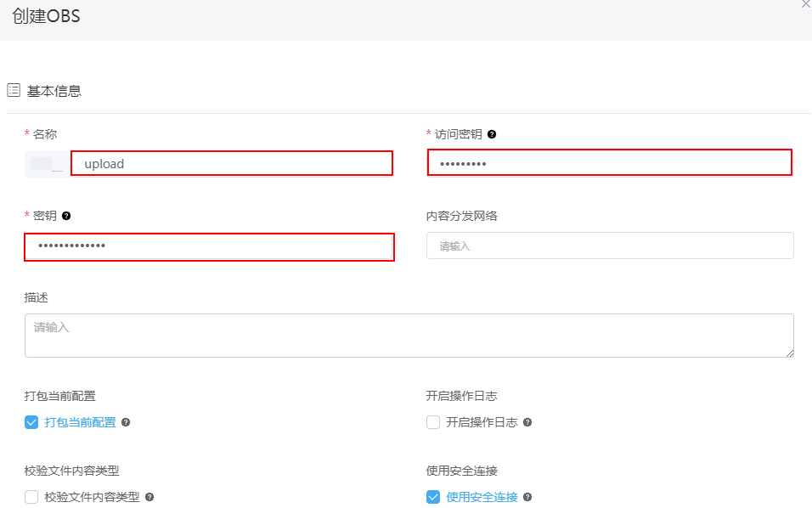Viewport: 812px width, 508px height.
Task: Disable the 使用安全连接 checkbox
Action: (433, 497)
